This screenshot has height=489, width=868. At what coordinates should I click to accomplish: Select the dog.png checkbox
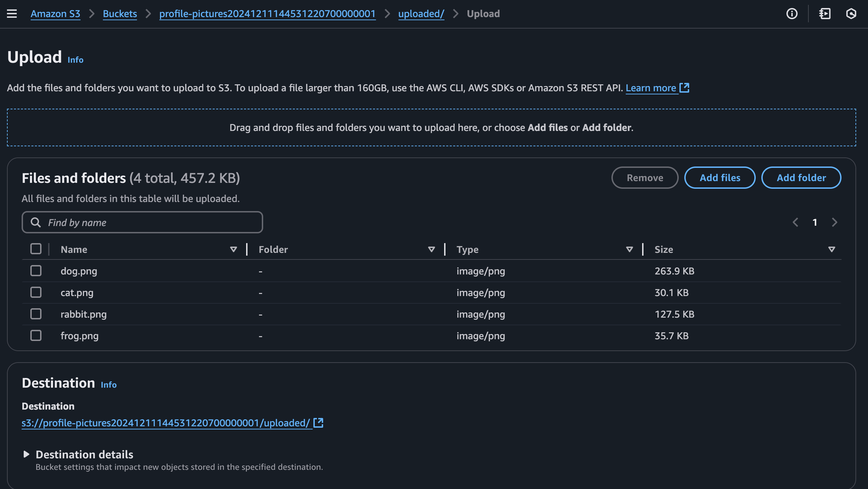pyautogui.click(x=36, y=271)
